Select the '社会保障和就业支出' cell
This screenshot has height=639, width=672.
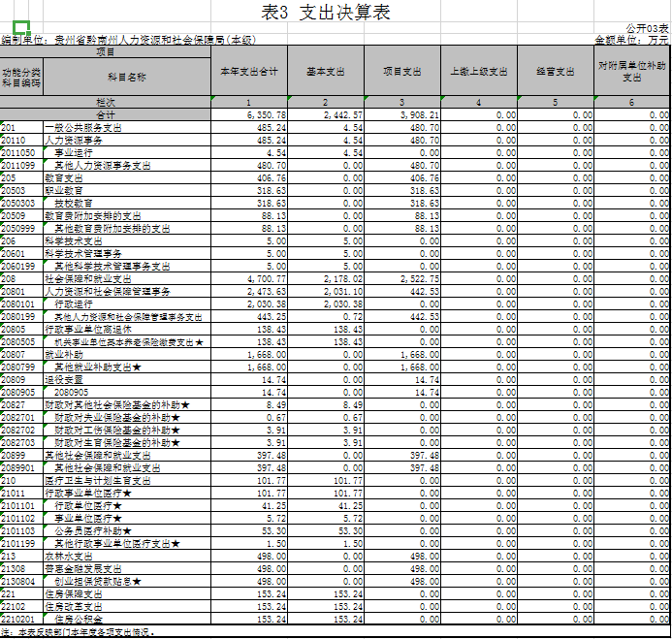click(x=127, y=278)
